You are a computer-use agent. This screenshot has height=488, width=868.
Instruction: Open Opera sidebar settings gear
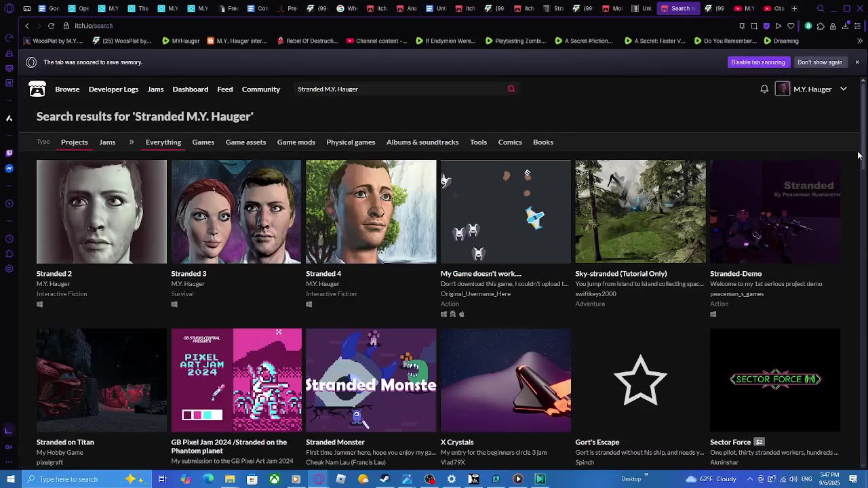pyautogui.click(x=9, y=269)
